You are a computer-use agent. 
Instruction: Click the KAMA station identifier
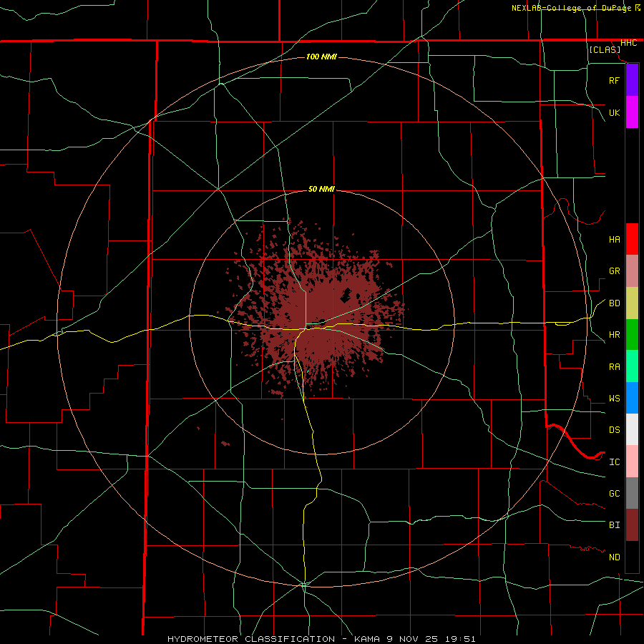point(367,639)
